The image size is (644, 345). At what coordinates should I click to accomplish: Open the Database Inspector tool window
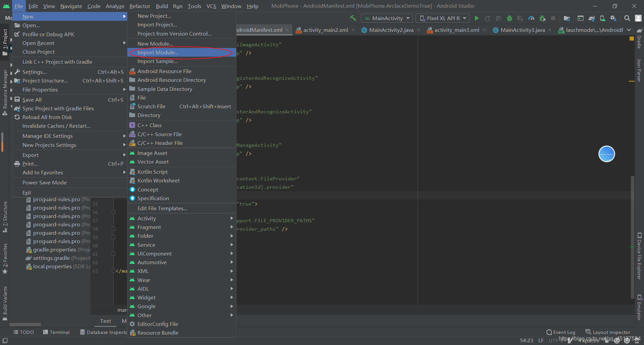(x=103, y=332)
